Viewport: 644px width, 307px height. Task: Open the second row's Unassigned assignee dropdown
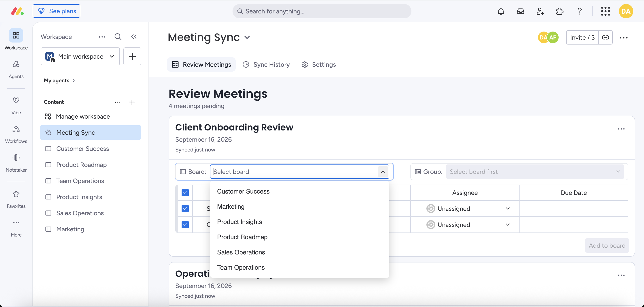[468, 225]
